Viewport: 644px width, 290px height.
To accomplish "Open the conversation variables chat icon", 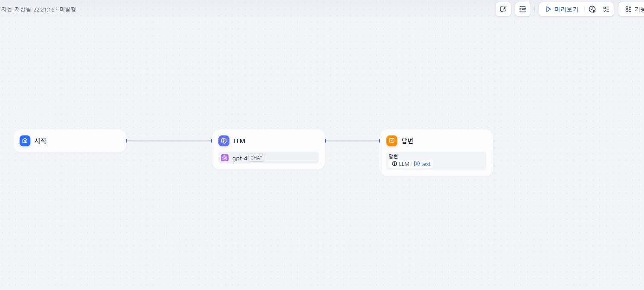I will [x=503, y=9].
